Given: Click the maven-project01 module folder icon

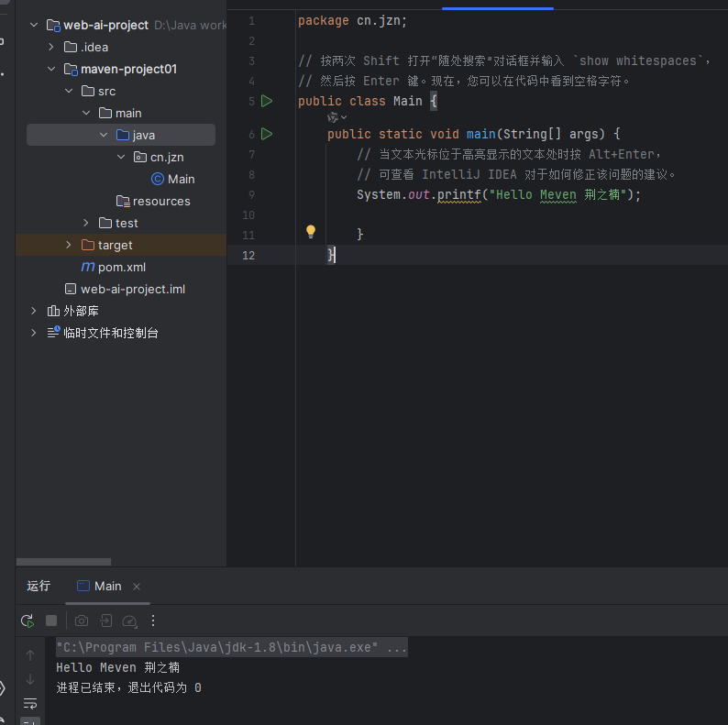Looking at the screenshot, I should tap(71, 69).
